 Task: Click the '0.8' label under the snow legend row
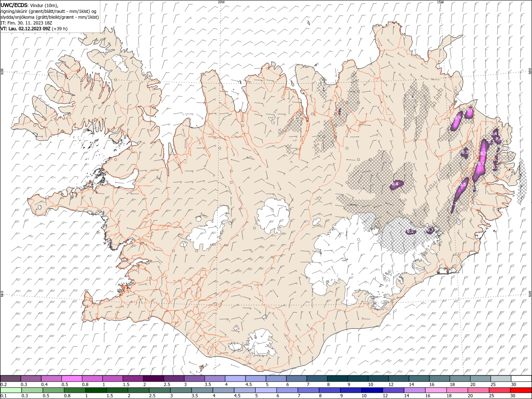tap(85, 384)
